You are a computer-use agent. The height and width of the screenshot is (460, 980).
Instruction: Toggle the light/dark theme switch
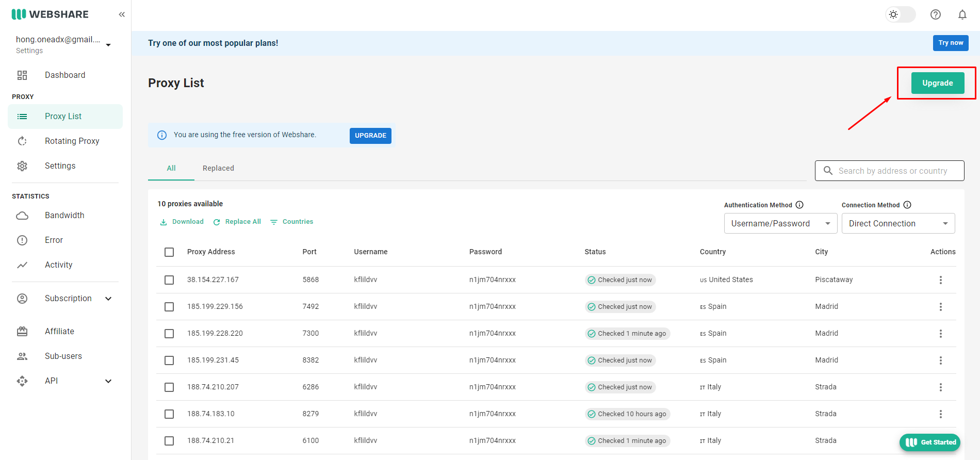[901, 14]
